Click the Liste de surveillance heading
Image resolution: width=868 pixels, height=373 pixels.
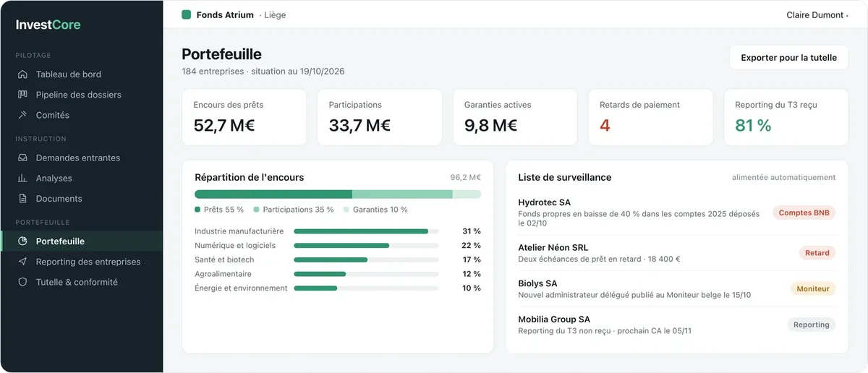click(565, 177)
